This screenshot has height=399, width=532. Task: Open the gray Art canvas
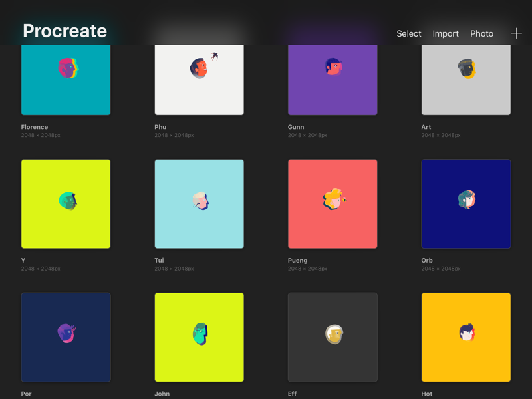[465, 78]
